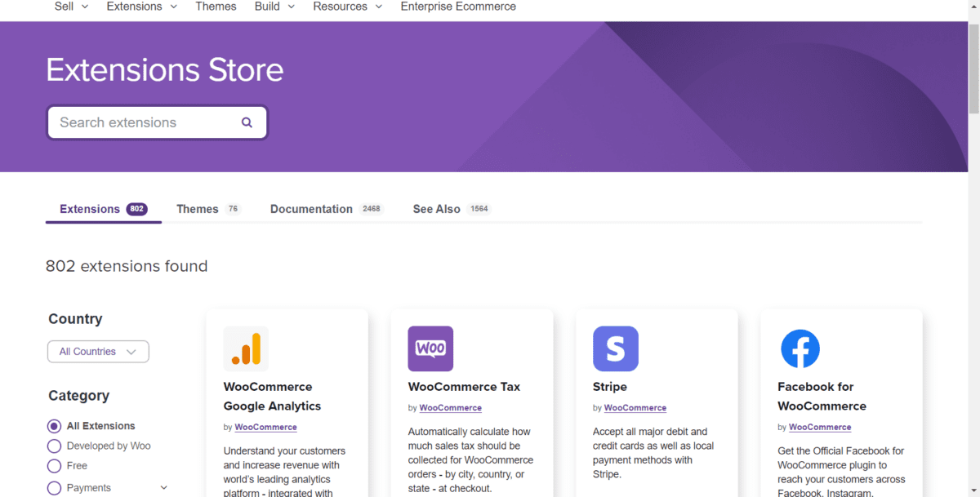
Task: Open the WooCommerce Tax logo icon
Action: (x=430, y=348)
